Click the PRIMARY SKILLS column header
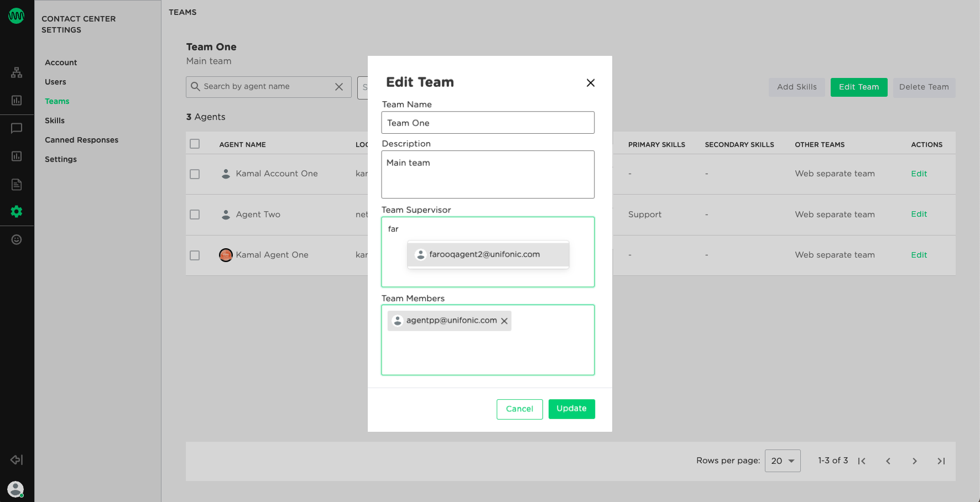 (656, 145)
